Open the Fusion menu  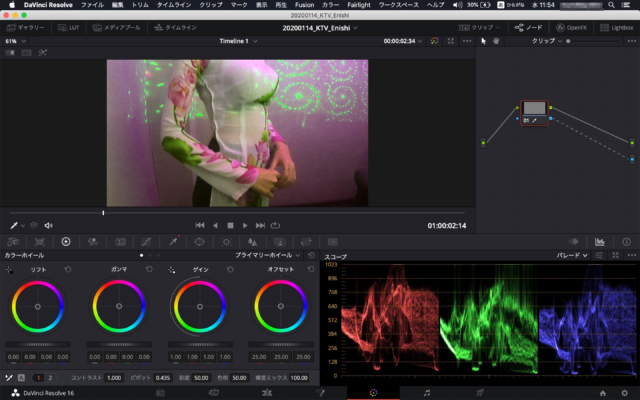click(x=304, y=5)
